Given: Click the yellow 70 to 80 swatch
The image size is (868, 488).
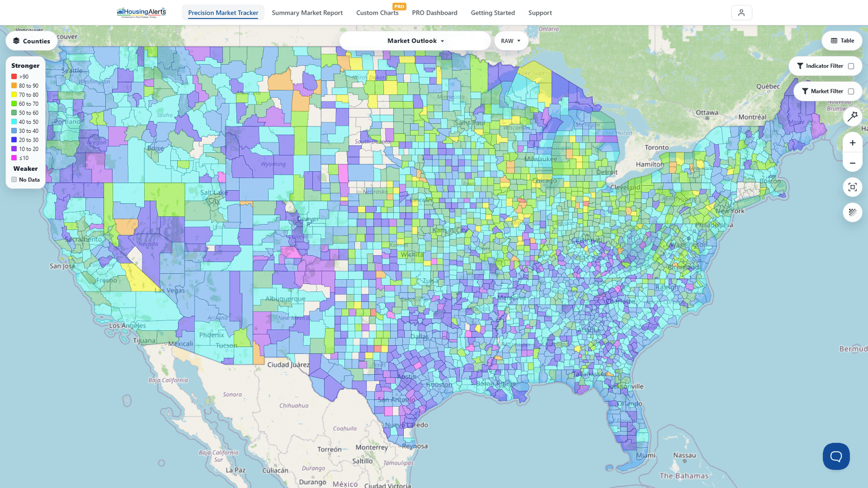Looking at the screenshot, I should pos(14,94).
